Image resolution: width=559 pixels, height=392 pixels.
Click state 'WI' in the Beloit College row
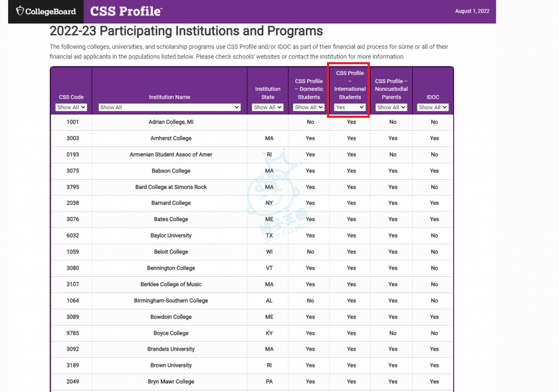click(x=269, y=252)
